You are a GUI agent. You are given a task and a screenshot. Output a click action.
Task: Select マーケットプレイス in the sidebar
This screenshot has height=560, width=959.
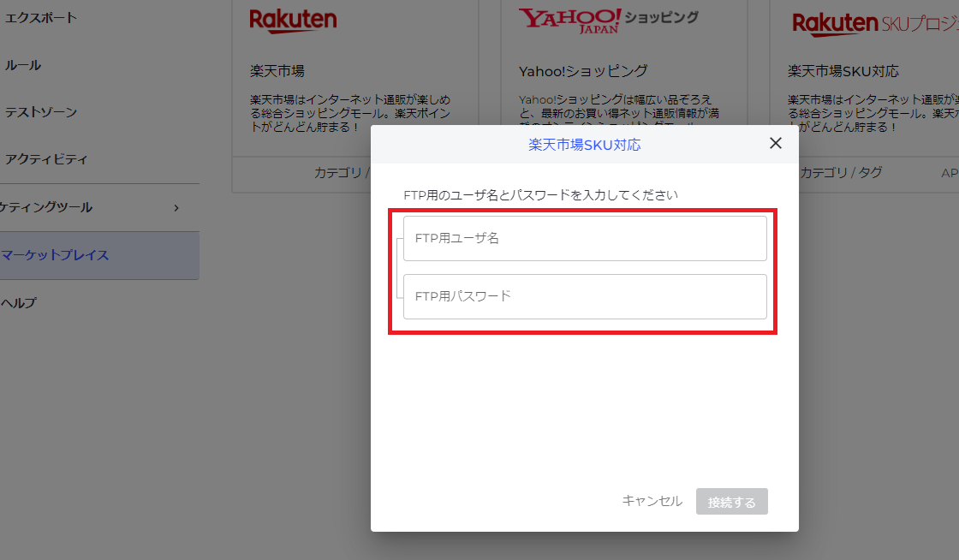point(99,255)
